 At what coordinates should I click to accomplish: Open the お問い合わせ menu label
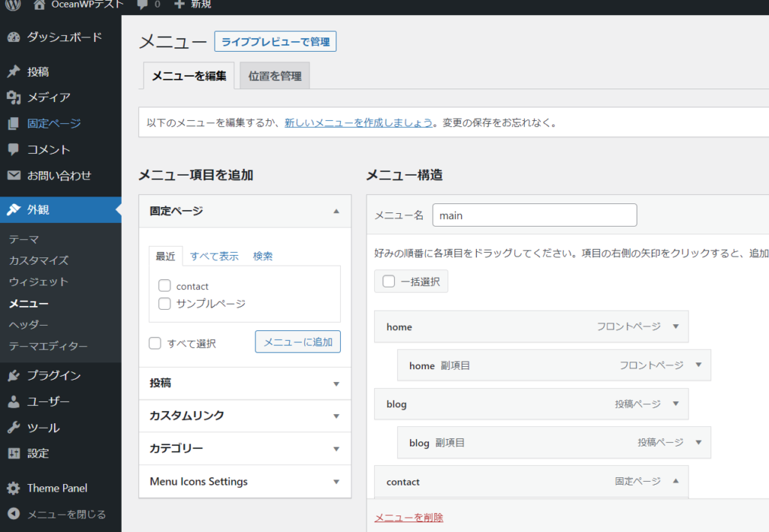pyautogui.click(x=59, y=176)
